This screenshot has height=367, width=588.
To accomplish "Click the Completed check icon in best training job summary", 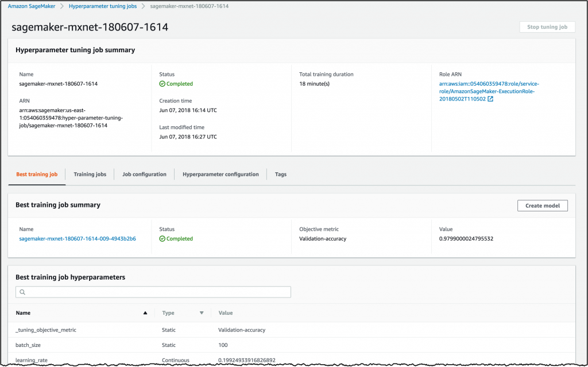I will pyautogui.click(x=162, y=239).
